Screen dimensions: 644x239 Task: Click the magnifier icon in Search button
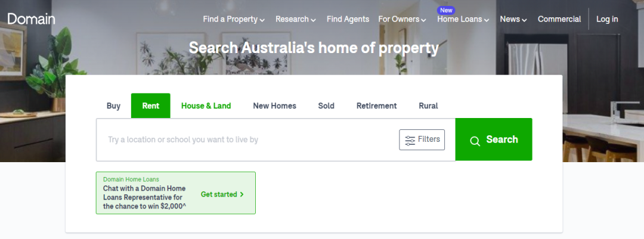475,141
